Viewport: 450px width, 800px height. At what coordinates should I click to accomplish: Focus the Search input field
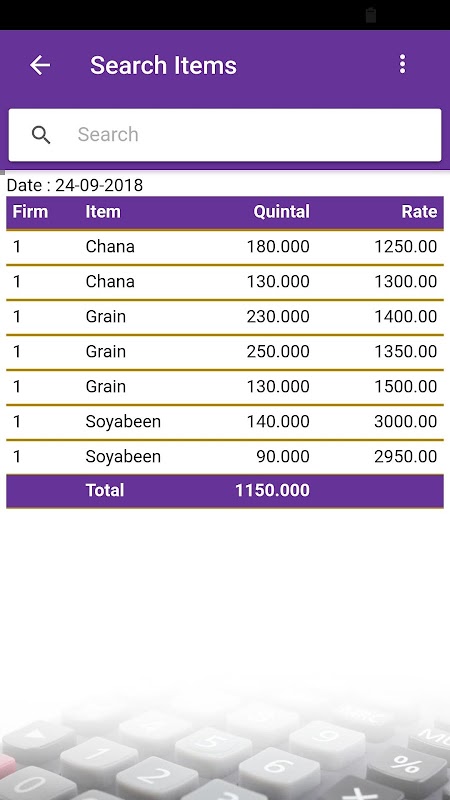point(225,135)
